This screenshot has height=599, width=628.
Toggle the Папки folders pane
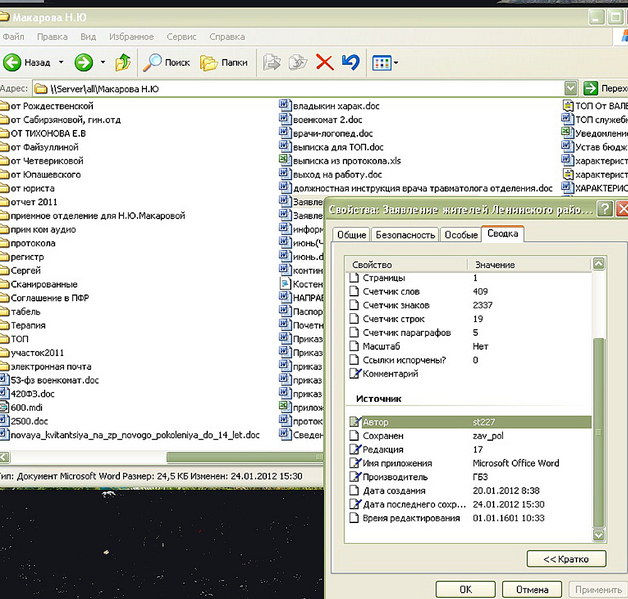(x=224, y=62)
